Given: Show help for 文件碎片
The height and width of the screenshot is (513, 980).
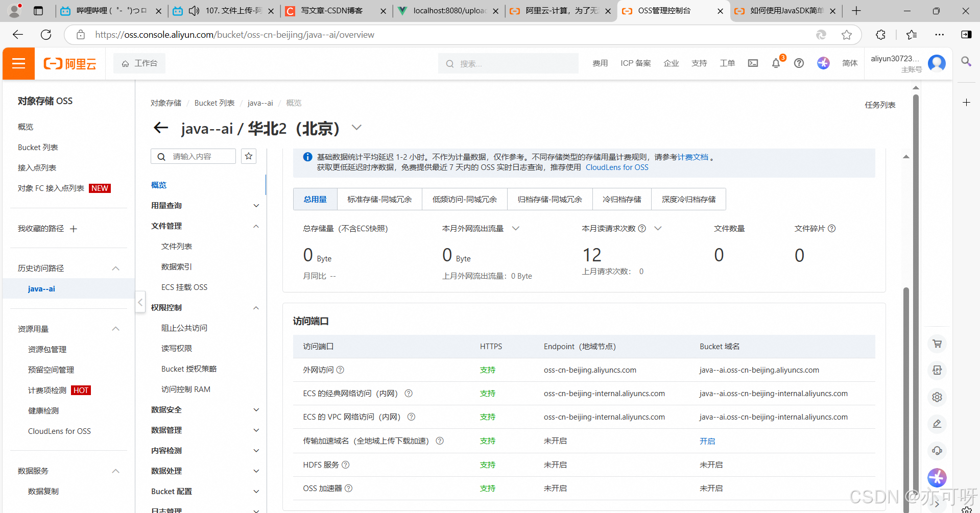Looking at the screenshot, I should pyautogui.click(x=831, y=228).
